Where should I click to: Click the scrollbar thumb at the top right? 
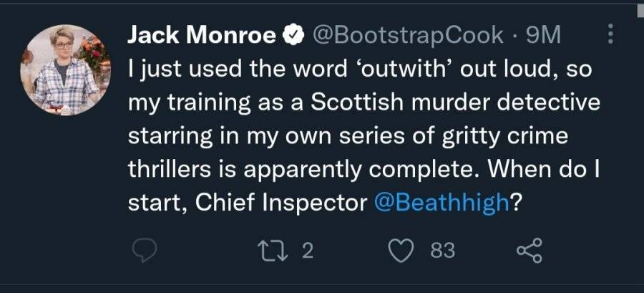click(x=639, y=9)
